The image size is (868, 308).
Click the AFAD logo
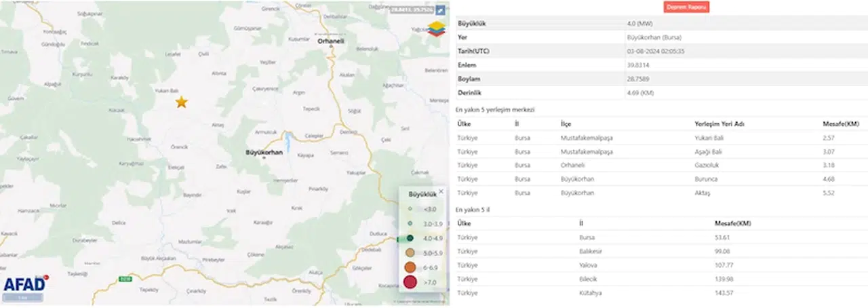coord(26,284)
